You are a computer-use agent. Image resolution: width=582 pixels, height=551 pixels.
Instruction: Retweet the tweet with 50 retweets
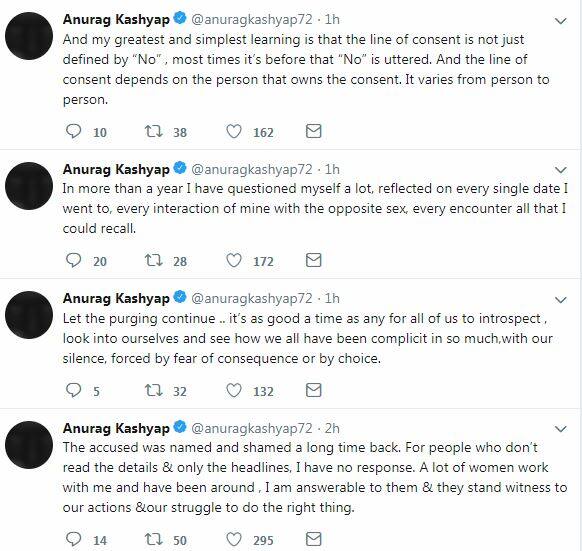pos(153,539)
